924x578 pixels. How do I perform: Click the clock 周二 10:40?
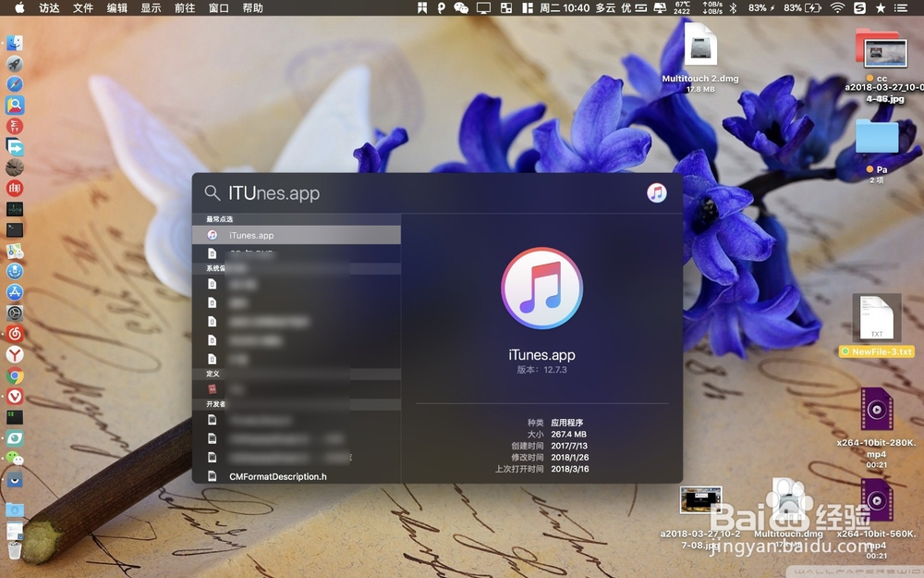click(x=565, y=7)
